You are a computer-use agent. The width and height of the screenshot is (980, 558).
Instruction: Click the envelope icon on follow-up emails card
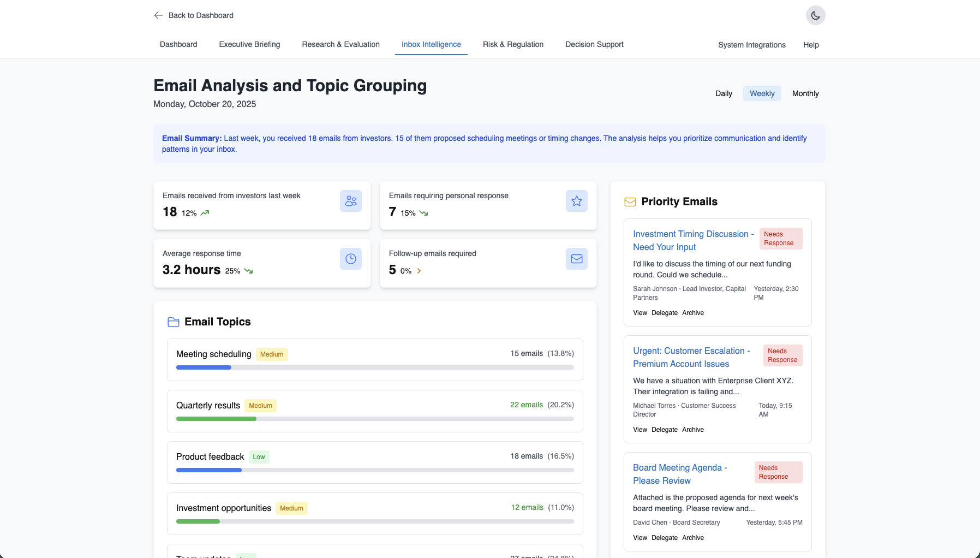(576, 259)
